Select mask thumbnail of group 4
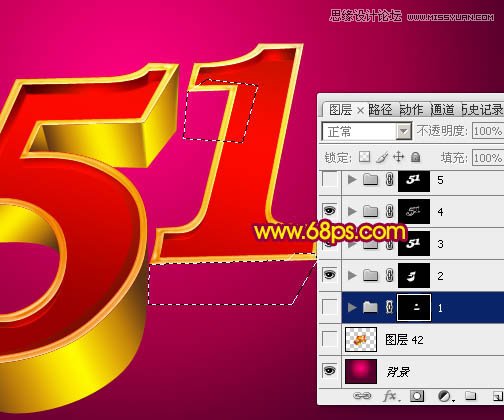504x420 pixels. click(414, 212)
